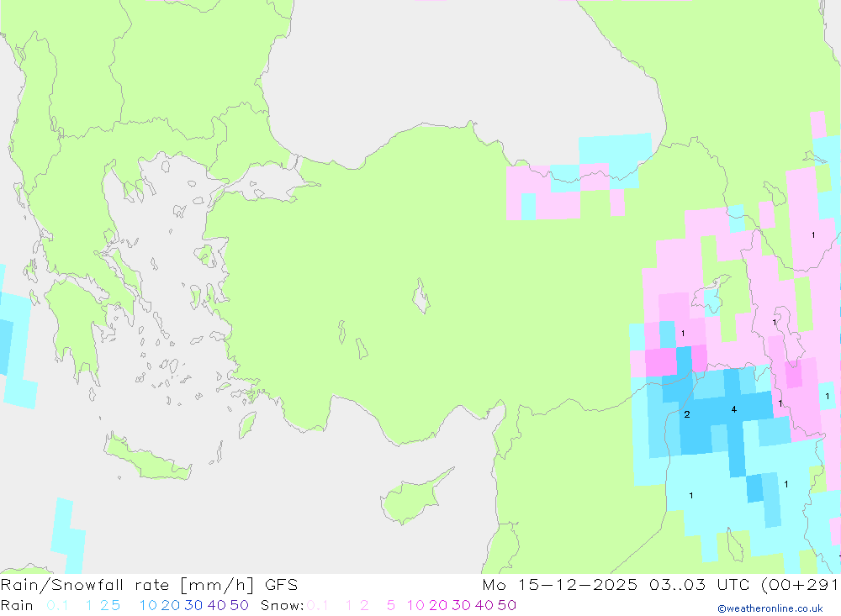
Task: Click the '4' rain rate label on map
Action: click(733, 409)
